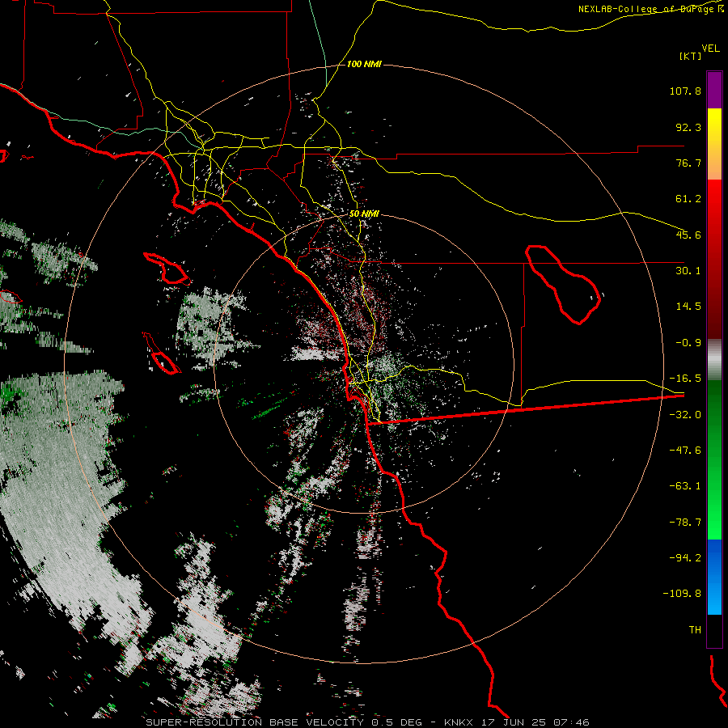Click the -47.6 velocity scale value
The image size is (728, 728).
point(685,451)
